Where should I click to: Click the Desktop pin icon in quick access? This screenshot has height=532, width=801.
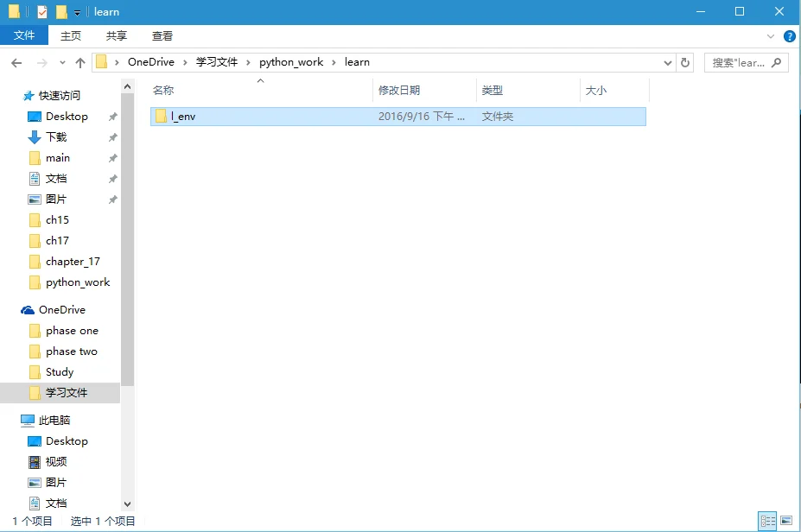pos(113,117)
